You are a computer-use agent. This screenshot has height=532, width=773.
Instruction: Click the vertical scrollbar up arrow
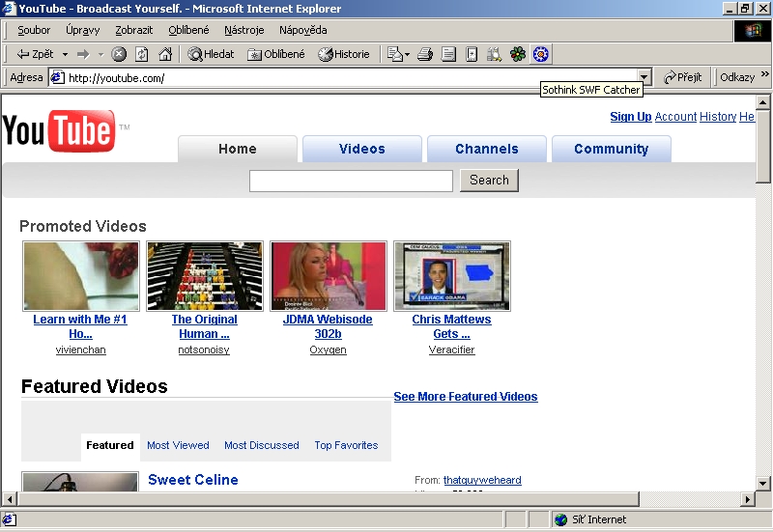tap(762, 102)
